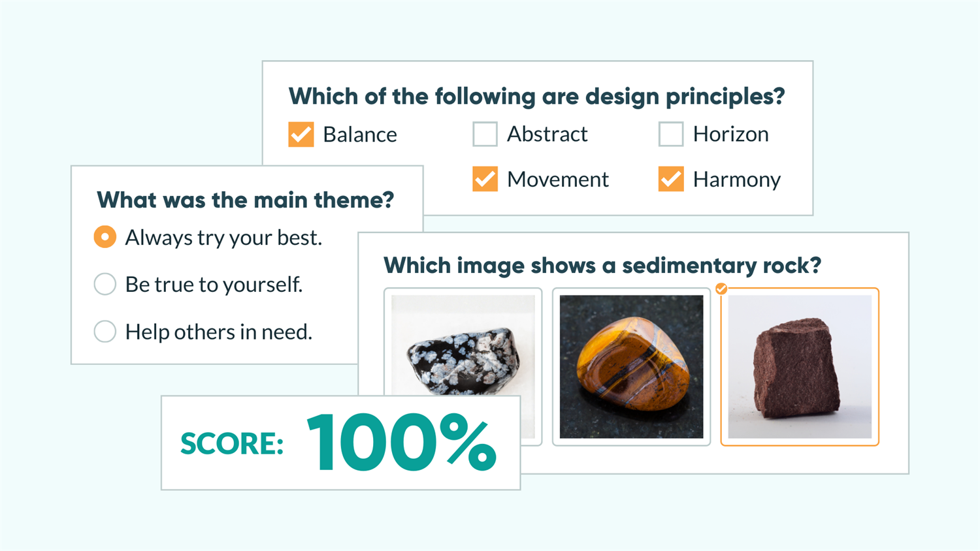Screen dimensions: 980x551
Task: Check the Abstract checkbox
Action: [485, 134]
